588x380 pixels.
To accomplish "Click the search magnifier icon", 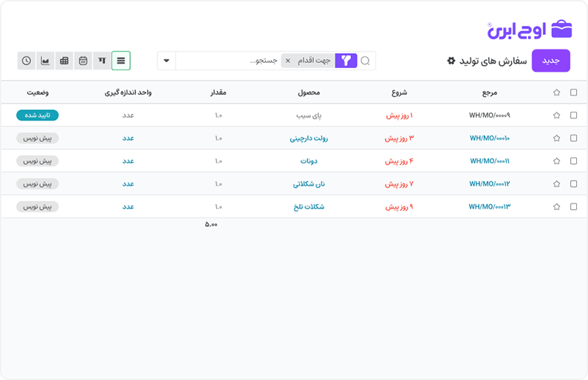I will pos(365,61).
